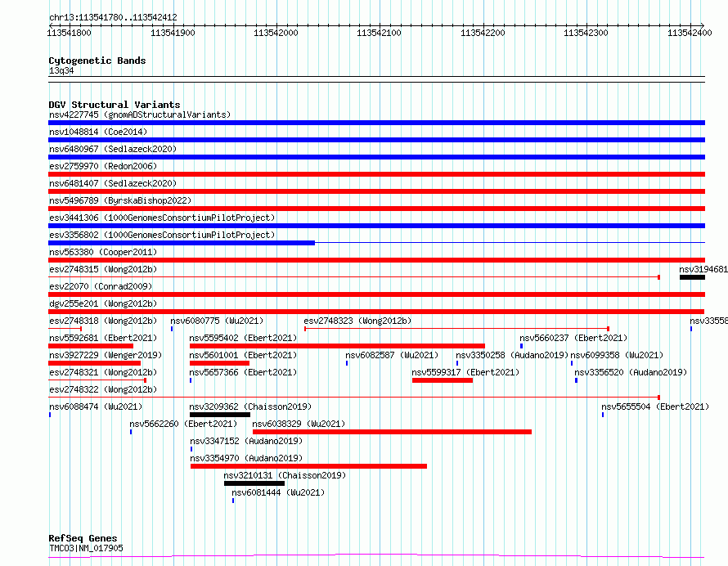Select the esv2748322 (Wong2012b) label
The height and width of the screenshot is (566, 728).
[103, 389]
